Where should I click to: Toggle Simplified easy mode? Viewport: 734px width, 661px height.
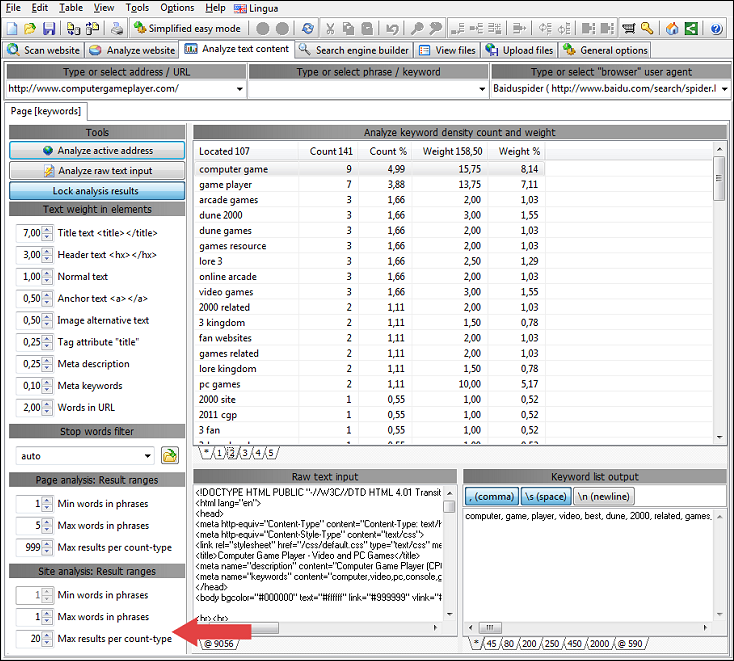tap(187, 29)
